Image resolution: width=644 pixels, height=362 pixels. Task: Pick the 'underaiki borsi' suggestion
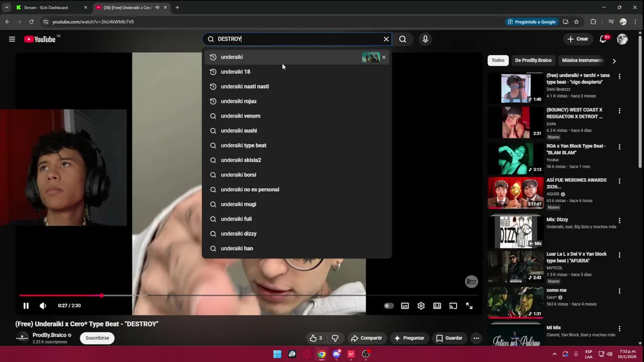(x=297, y=175)
